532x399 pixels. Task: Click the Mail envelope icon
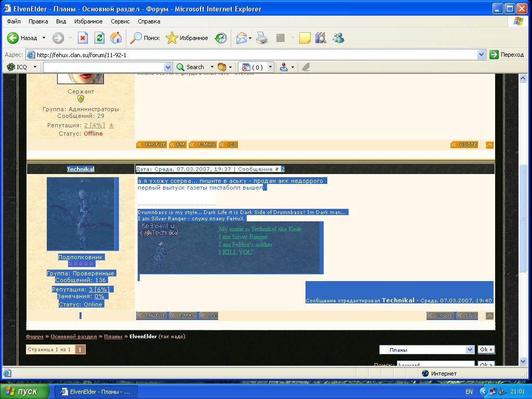click(241, 38)
